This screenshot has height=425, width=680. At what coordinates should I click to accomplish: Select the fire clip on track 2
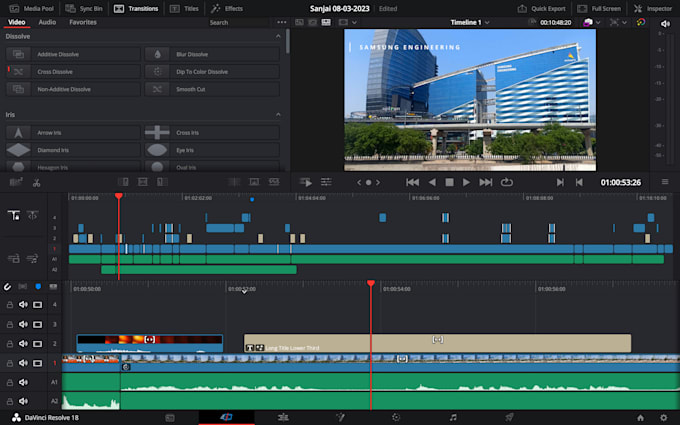pos(150,343)
